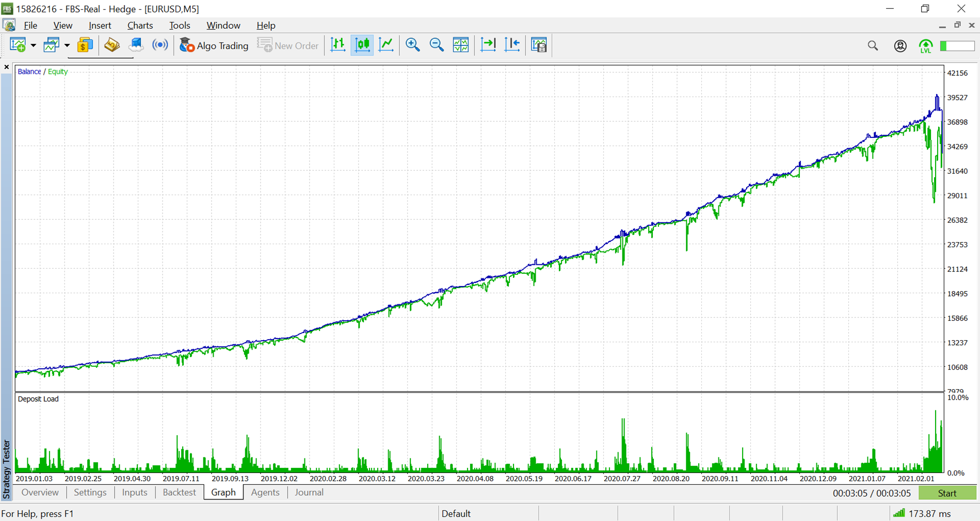Switch to the Backtest tab

179,492
